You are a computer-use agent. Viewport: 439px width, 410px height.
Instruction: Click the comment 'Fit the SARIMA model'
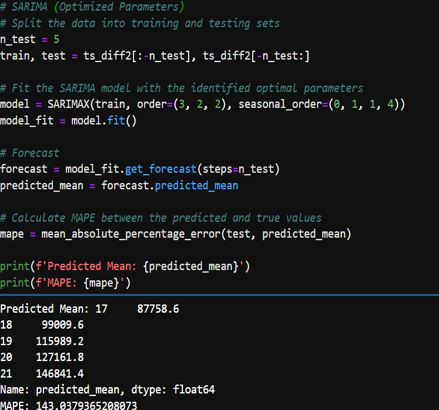point(182,88)
